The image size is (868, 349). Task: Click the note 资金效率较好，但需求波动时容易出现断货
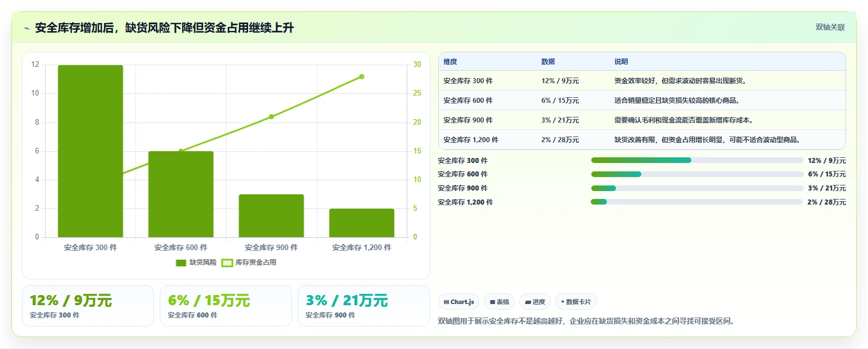coord(680,81)
